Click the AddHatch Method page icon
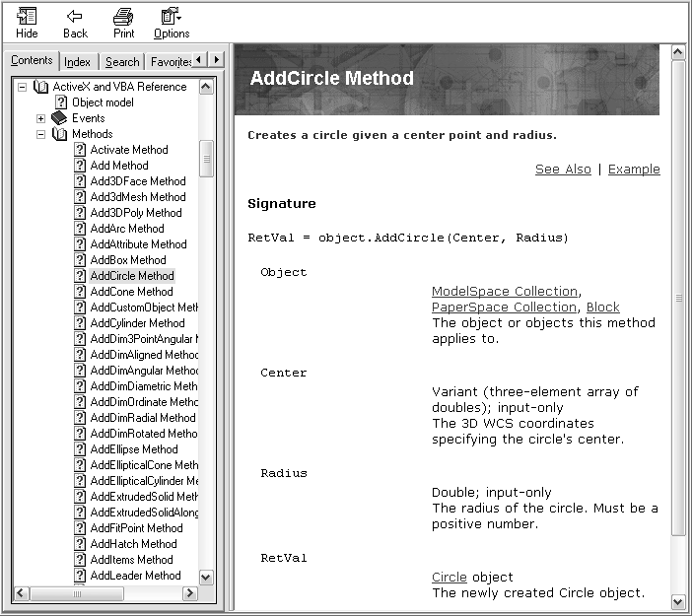Viewport: 693px width, 616px height. [80, 544]
